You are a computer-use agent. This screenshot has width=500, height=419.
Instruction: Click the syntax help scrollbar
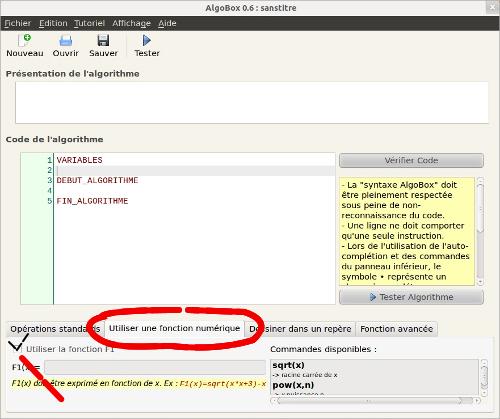tap(480, 232)
